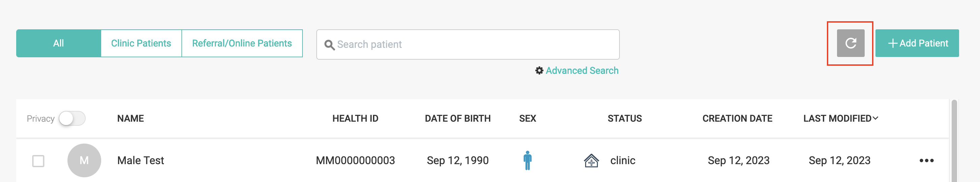Toggle the Privacy switch
Image resolution: width=980 pixels, height=182 pixels.
click(x=72, y=119)
